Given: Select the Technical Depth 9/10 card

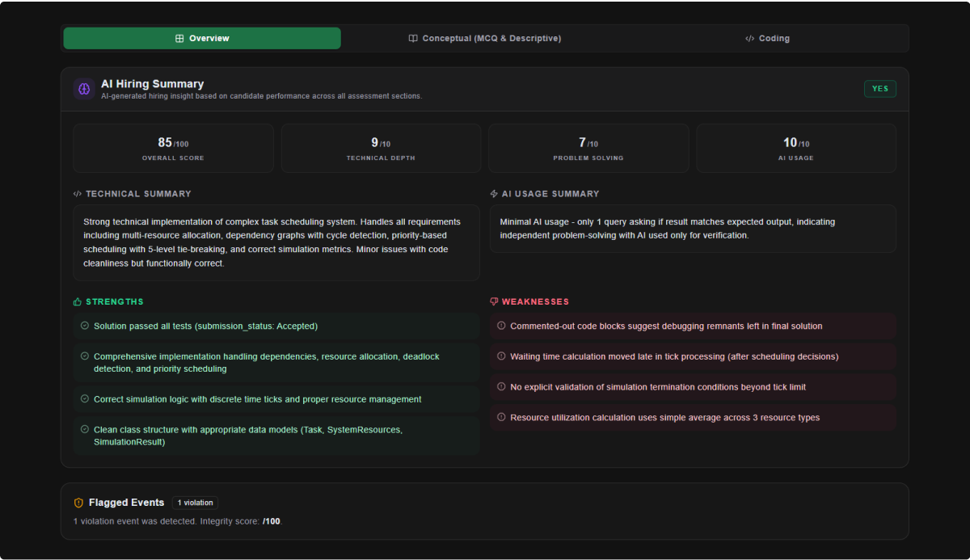Looking at the screenshot, I should (381, 149).
